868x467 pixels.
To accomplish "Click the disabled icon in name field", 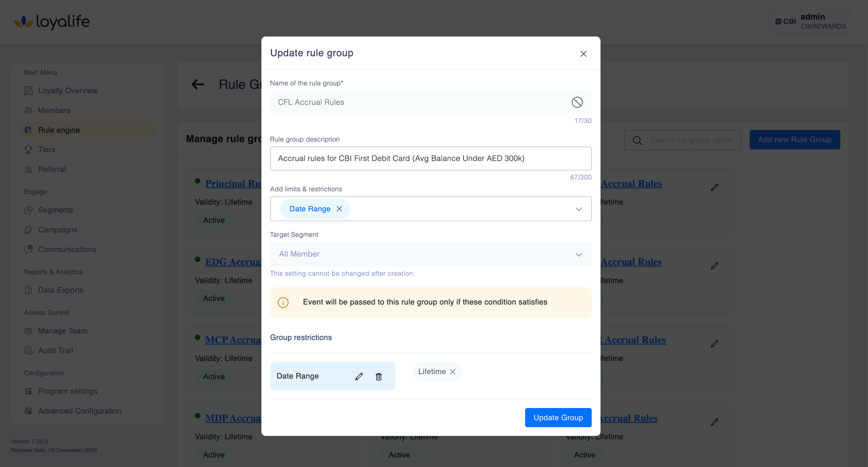I will (x=577, y=102).
